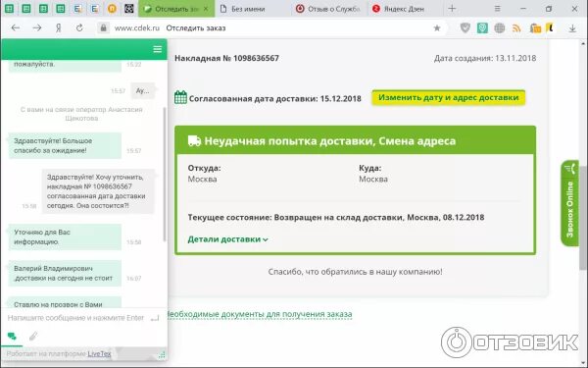Viewport: 588px width, 368px height.
Task: Click the 'Хочу уточнить, накладная' user message
Action: 98,191
